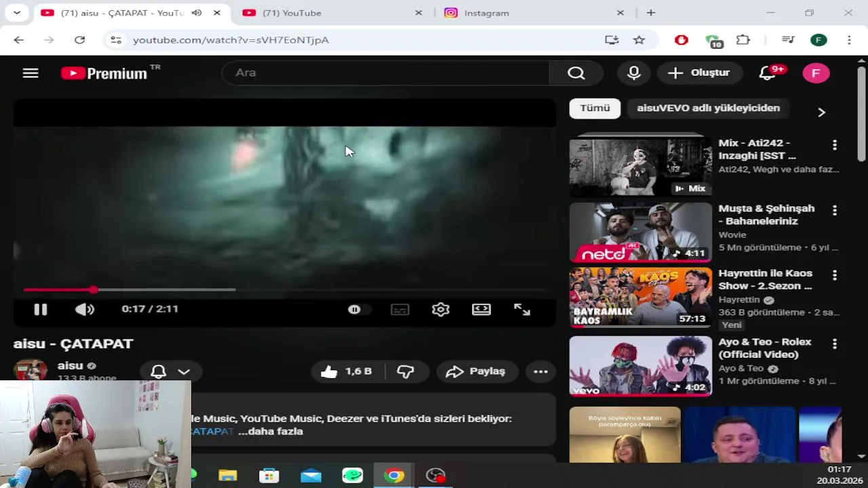Start voice search with the microphone icon
868x488 pixels.
(634, 73)
